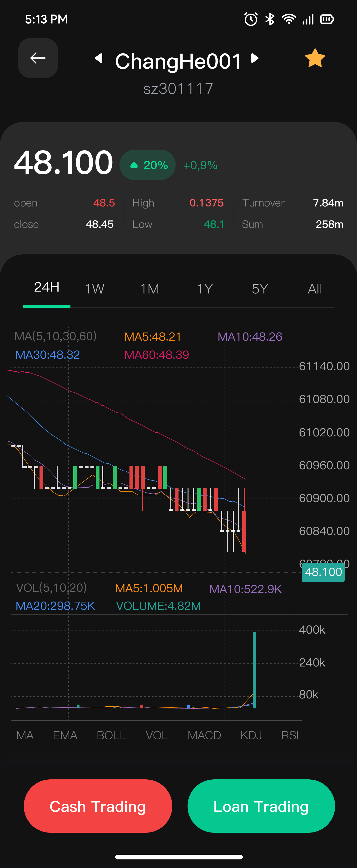Enable the BOLL indicator
The image size is (357, 868).
point(111,735)
